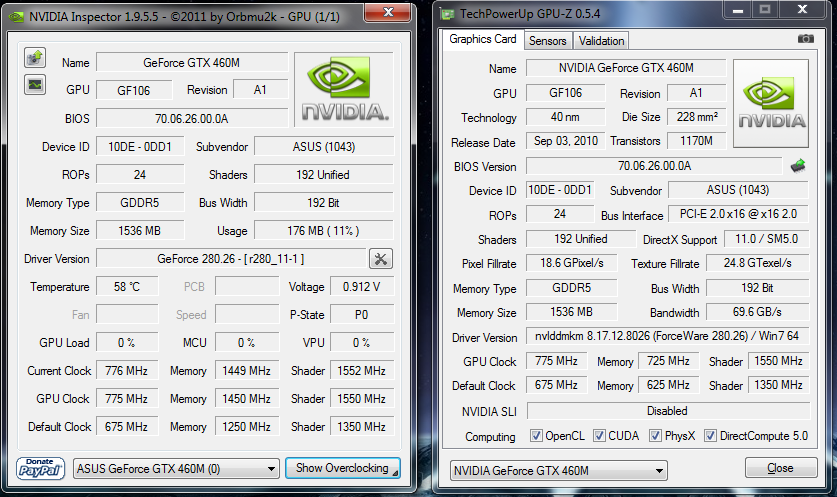Close the NVIDIA Inspector window
This screenshot has height=497, width=837.
pos(389,12)
